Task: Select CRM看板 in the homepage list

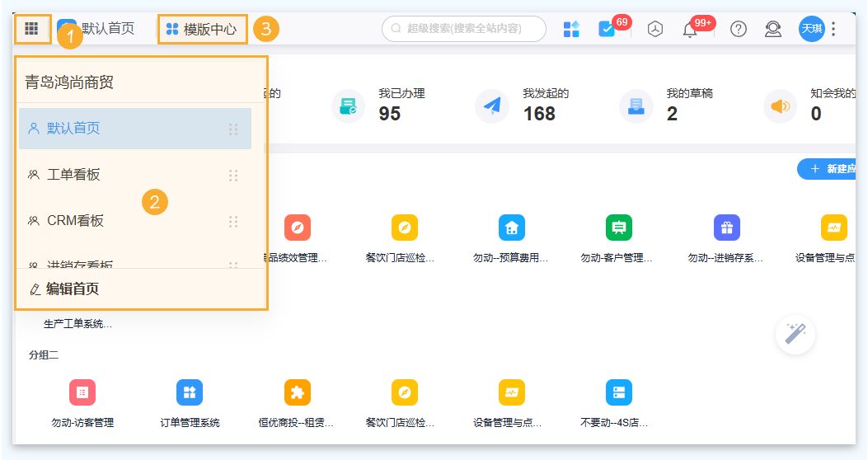Action: pyautogui.click(x=75, y=221)
